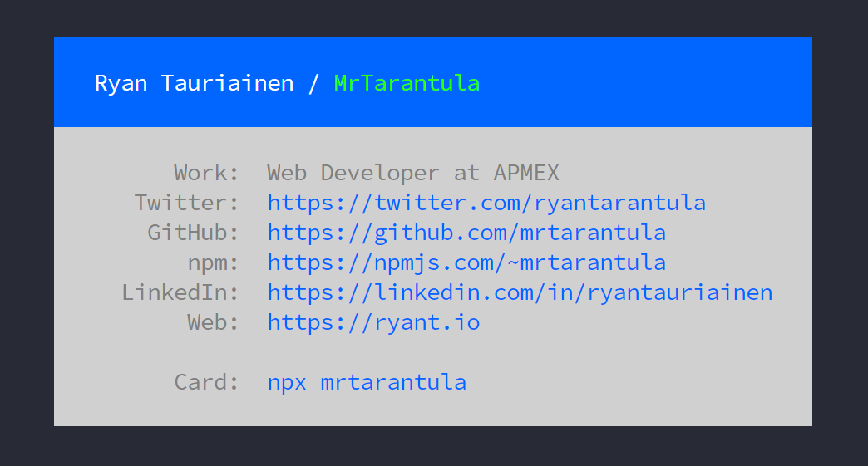Click the green MrTarantula handle
Viewport: 868px width, 466px height.
(407, 83)
